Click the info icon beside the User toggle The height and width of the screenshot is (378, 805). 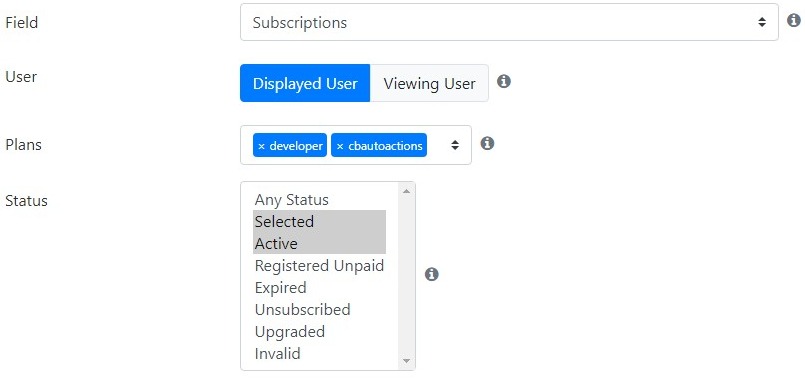[x=504, y=81]
